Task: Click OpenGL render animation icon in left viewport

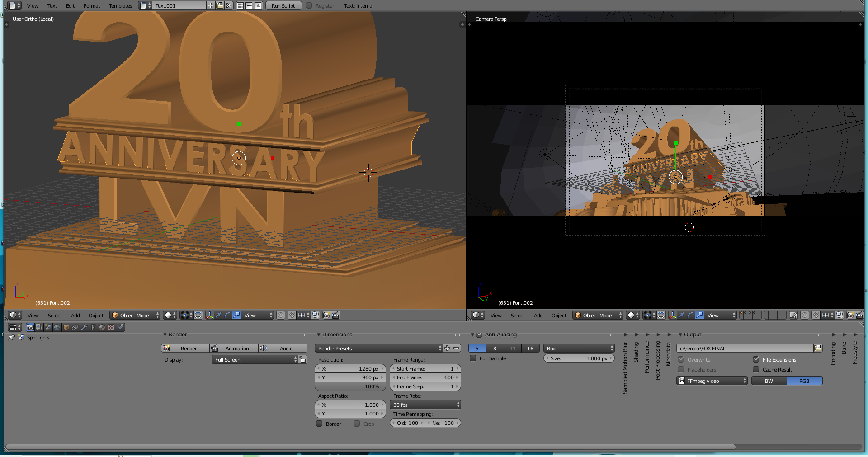Action: (336, 315)
